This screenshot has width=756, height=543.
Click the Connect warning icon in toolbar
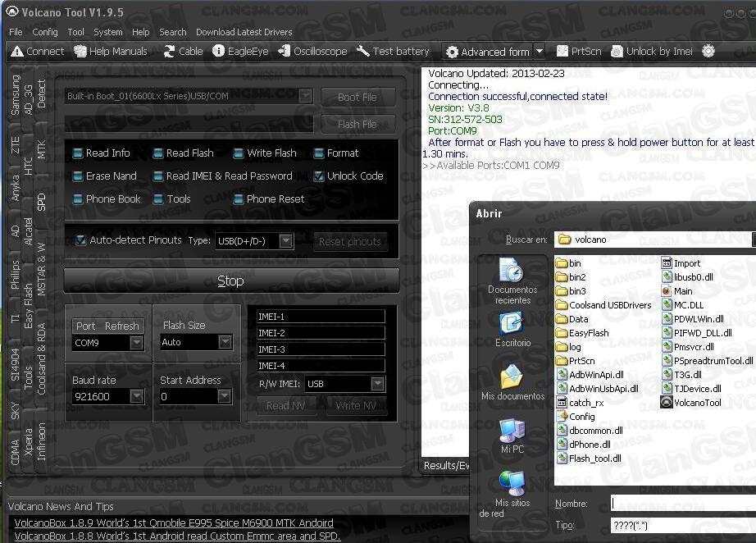(17, 51)
